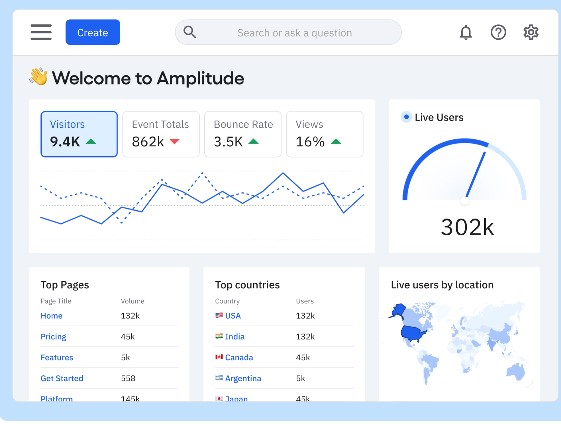Click the red down arrow beside 862k
Screen dimensions: 561x424
click(x=175, y=142)
